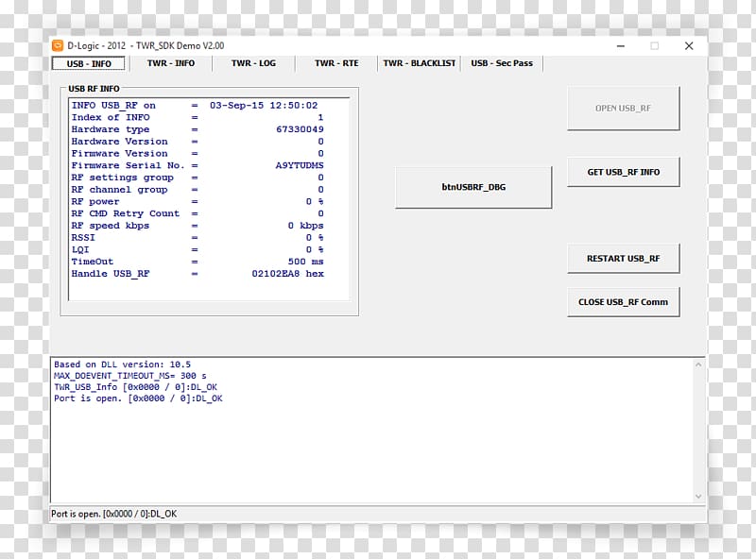756x559 pixels.
Task: Open the TWR - INFO tab
Action: click(x=171, y=63)
